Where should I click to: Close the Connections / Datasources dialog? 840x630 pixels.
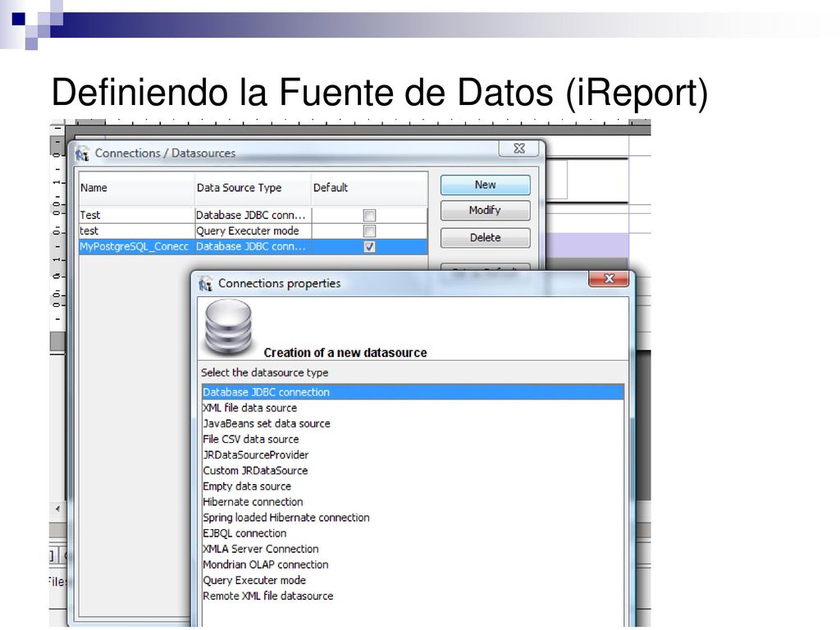click(x=518, y=149)
